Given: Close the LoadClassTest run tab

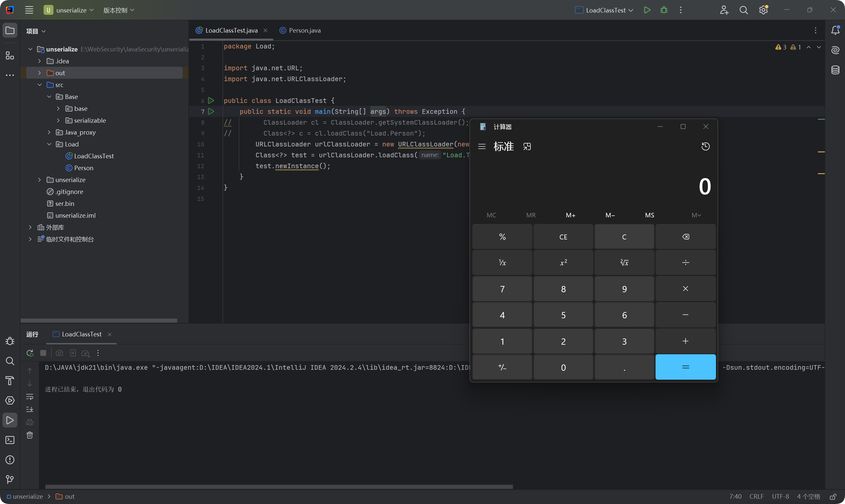Looking at the screenshot, I should (109, 334).
